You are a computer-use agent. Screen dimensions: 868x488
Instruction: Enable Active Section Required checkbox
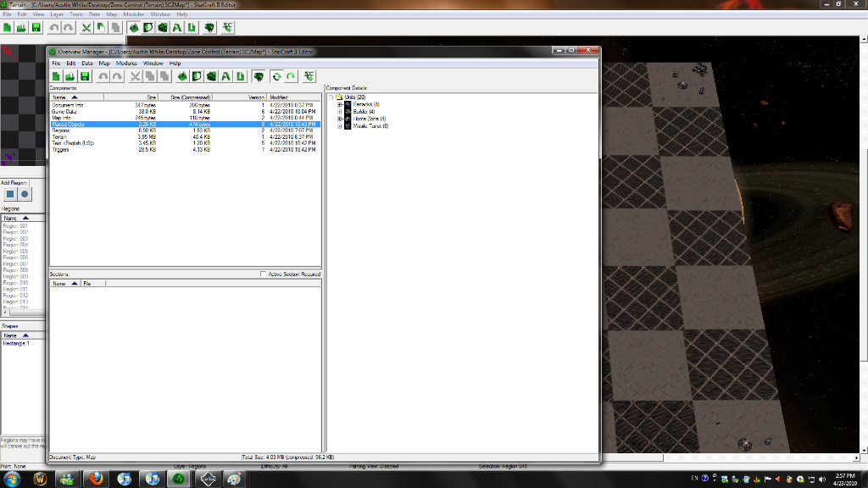(x=263, y=274)
